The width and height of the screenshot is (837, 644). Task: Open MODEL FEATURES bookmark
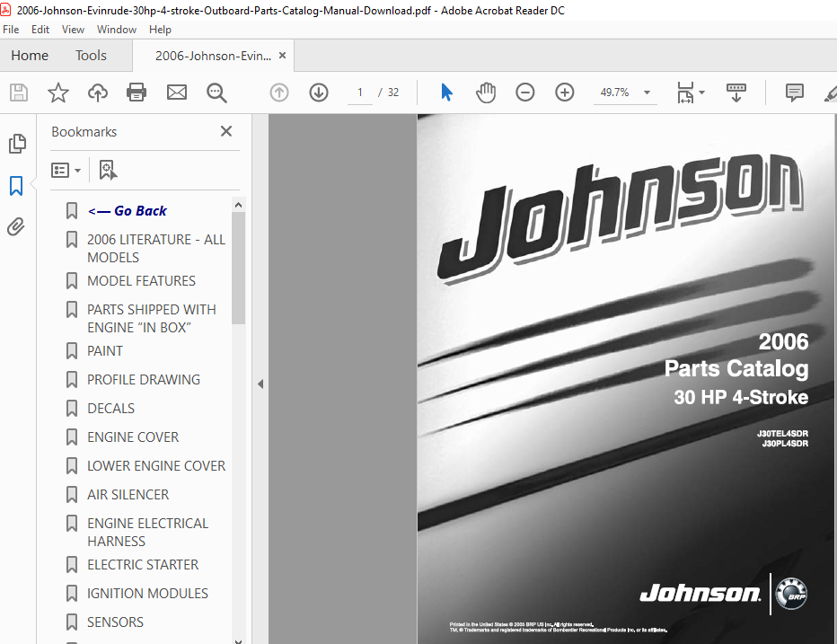pos(142,281)
